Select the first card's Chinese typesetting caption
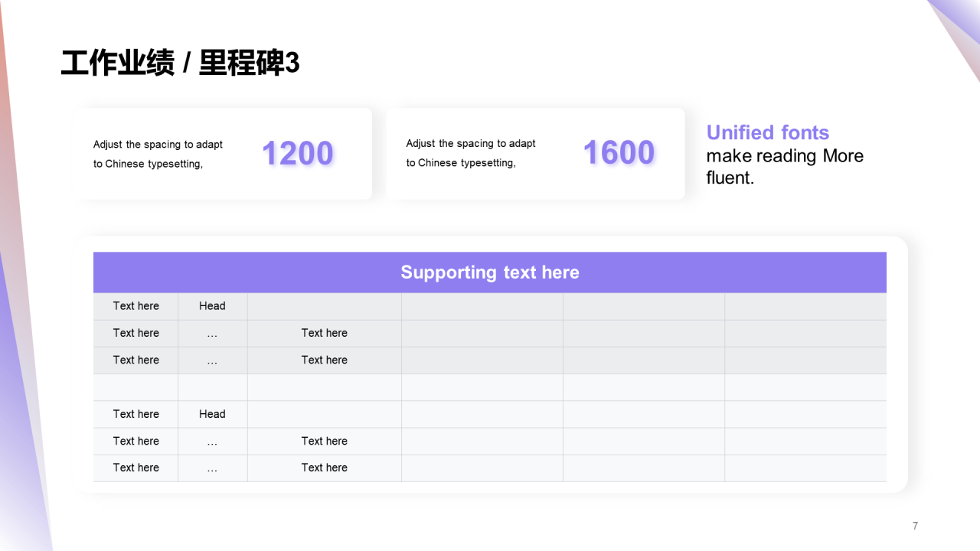The width and height of the screenshot is (980, 551). [x=157, y=153]
